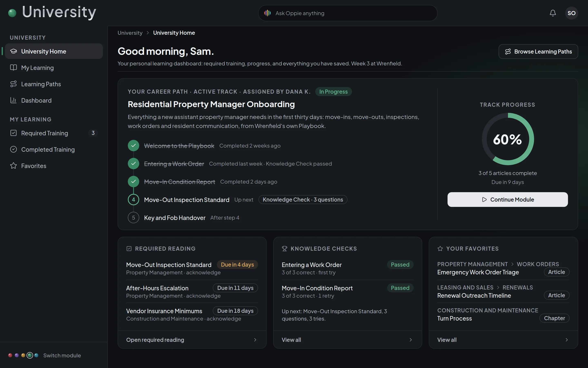Open Learning Paths in the sidebar

pyautogui.click(x=54, y=84)
